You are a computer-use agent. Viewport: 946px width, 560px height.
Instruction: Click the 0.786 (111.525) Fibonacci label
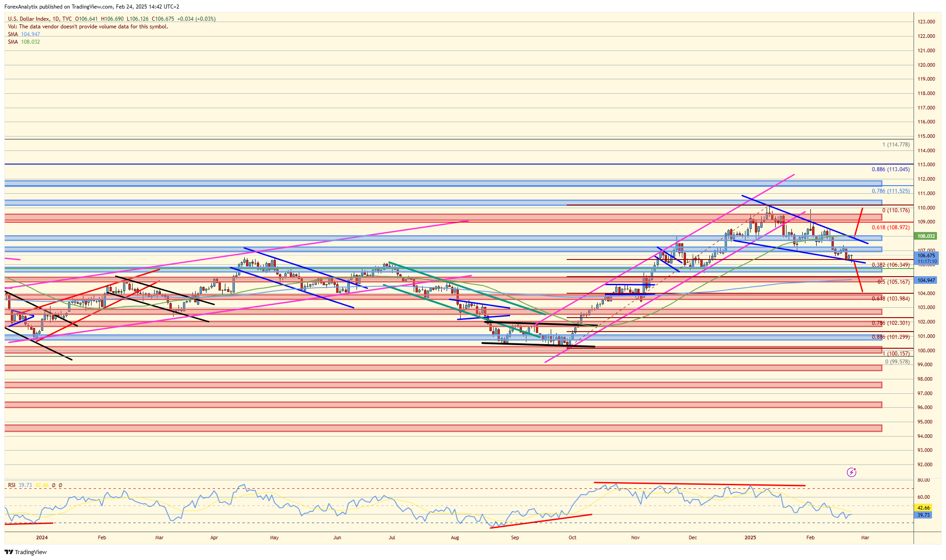[x=891, y=191]
